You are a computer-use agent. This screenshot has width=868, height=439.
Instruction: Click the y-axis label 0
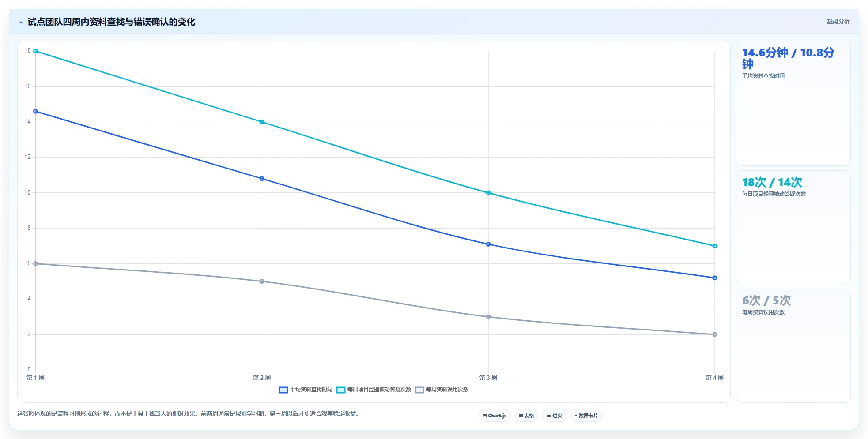pyautogui.click(x=29, y=370)
